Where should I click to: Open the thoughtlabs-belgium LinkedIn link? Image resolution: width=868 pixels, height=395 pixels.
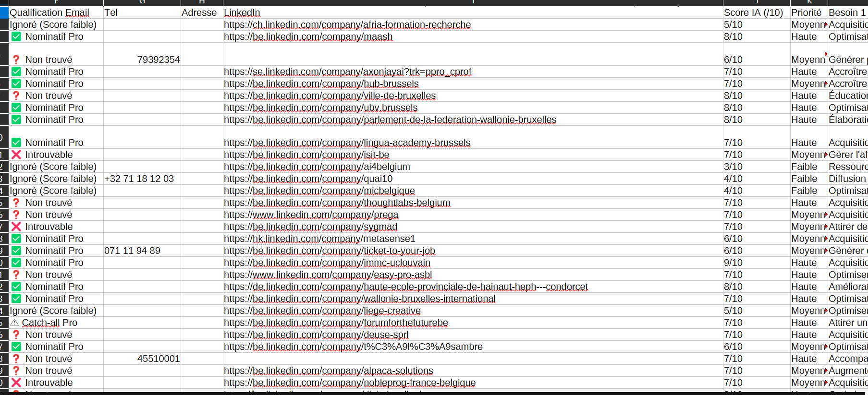(337, 203)
